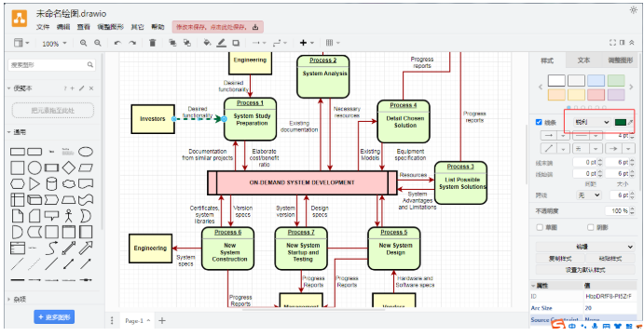Screen dimensions: 644x336
Task: Close the scratchpad with the X icon
Action: (x=91, y=88)
